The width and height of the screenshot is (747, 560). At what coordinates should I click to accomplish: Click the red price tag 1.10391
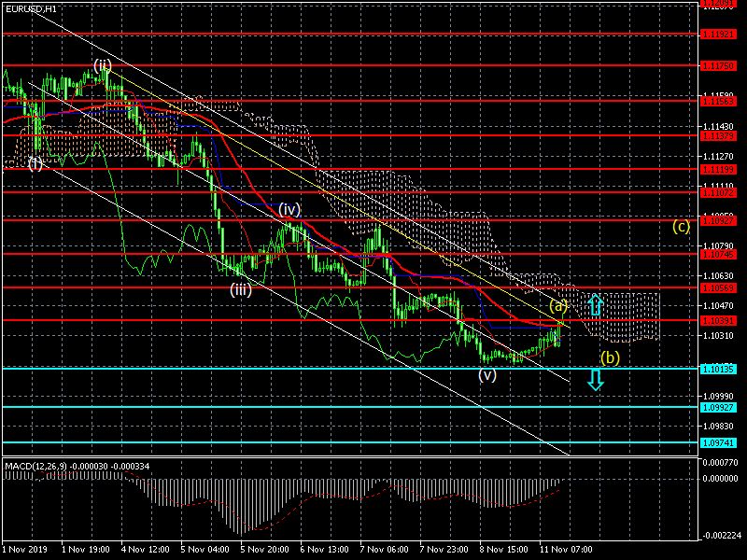(718, 321)
